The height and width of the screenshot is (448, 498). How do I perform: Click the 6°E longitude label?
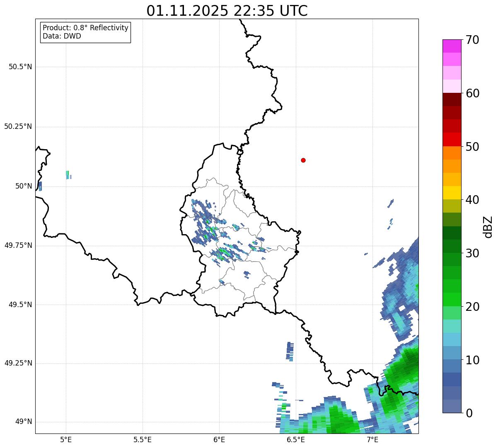coord(219,439)
